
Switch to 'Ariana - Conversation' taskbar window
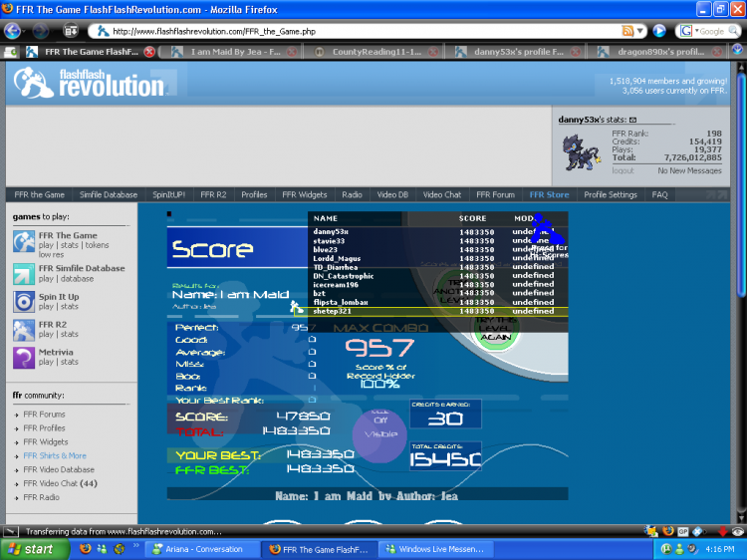(202, 549)
